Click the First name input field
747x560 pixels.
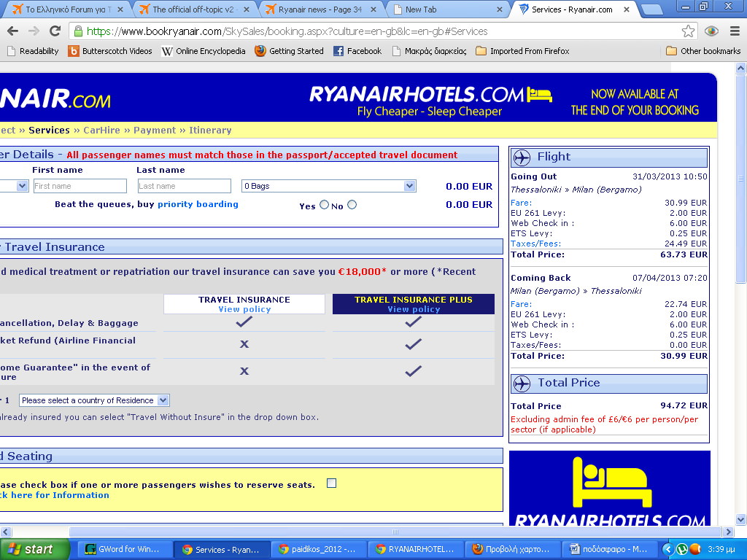pos(80,186)
